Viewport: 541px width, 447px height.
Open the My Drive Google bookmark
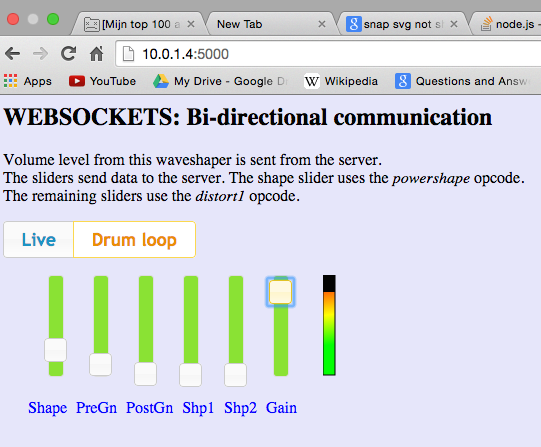click(x=220, y=81)
